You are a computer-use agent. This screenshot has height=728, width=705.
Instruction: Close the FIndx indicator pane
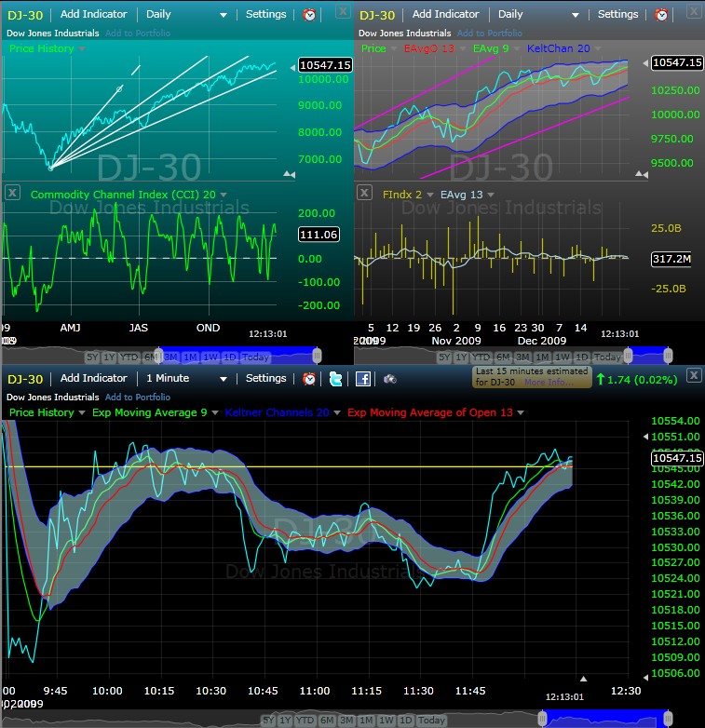(364, 192)
